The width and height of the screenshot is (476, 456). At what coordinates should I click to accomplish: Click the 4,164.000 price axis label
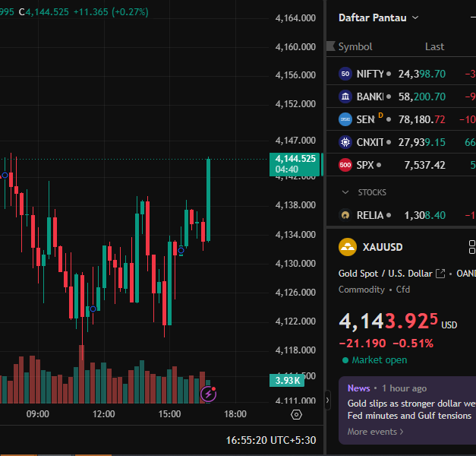(x=295, y=18)
